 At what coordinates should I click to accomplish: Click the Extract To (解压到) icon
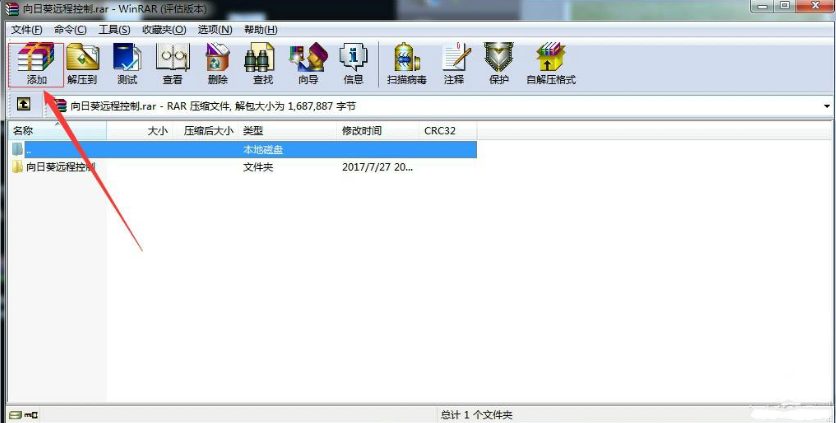click(x=83, y=64)
